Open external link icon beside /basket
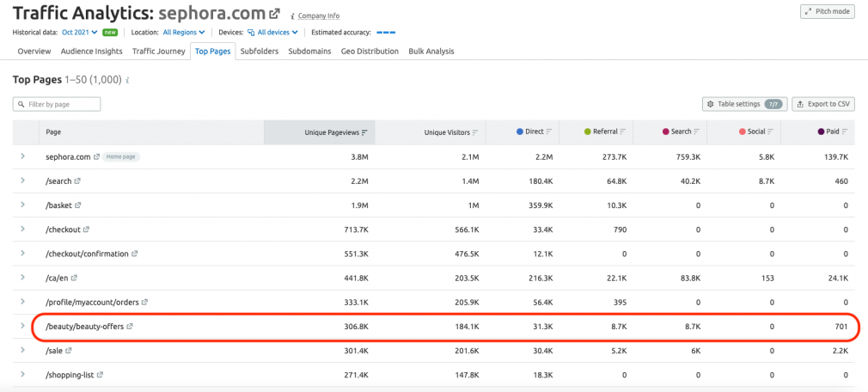Screen dimensions: 868x392 coord(78,205)
